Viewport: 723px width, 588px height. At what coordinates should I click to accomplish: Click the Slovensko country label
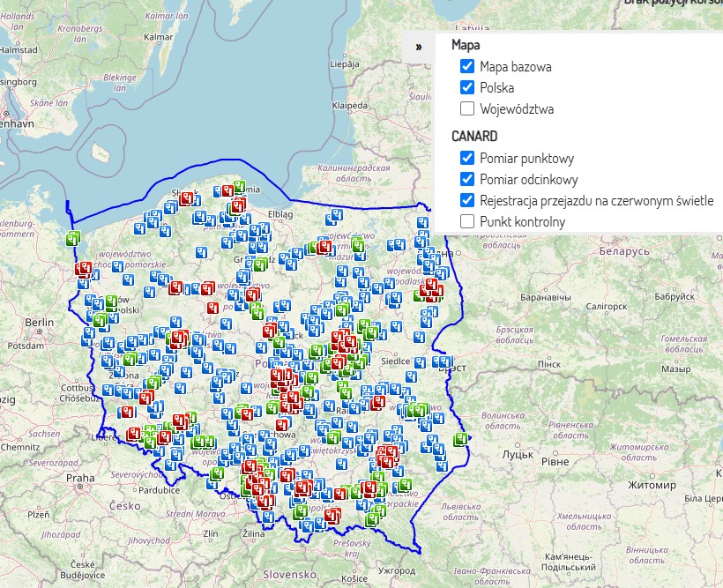coord(289,575)
